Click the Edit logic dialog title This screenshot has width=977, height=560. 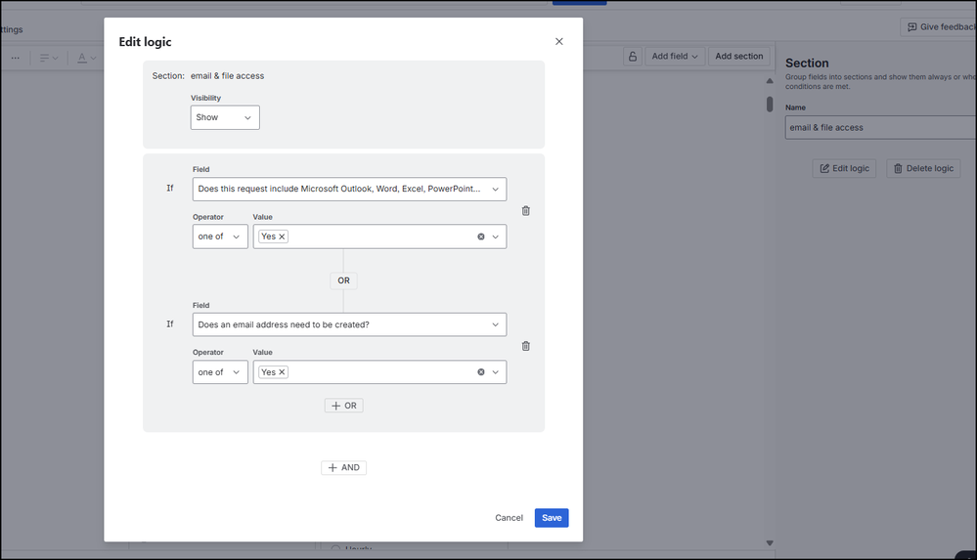pos(145,42)
